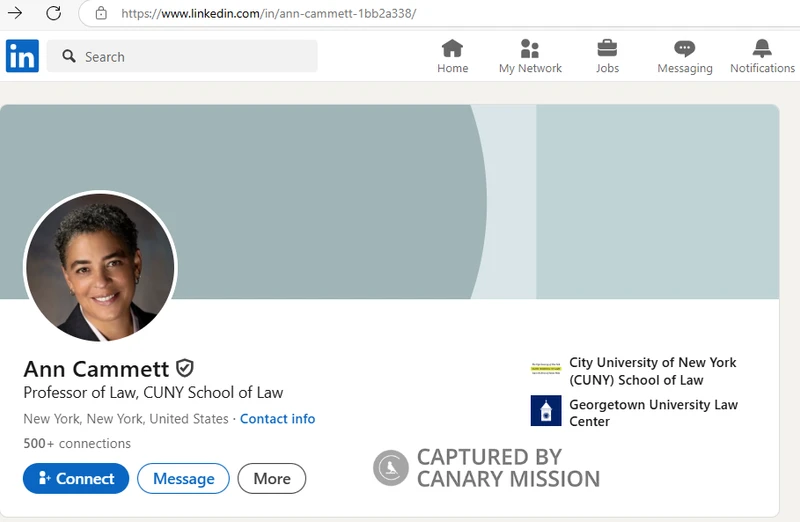This screenshot has height=522, width=800.
Task: Click verification shield badge next to name
Action: pos(185,368)
